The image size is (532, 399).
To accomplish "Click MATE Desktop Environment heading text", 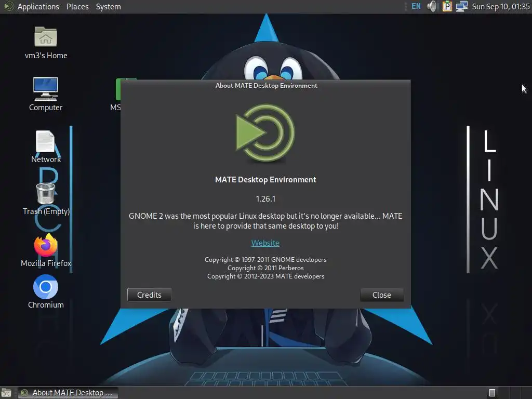I will pos(265,179).
